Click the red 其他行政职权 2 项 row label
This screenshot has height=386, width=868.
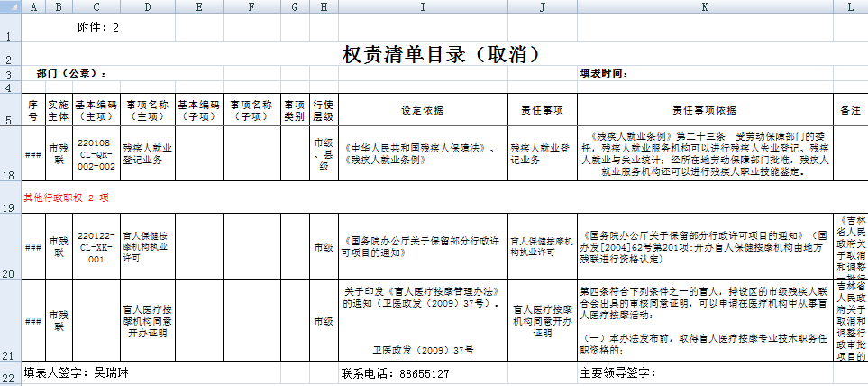pos(66,197)
